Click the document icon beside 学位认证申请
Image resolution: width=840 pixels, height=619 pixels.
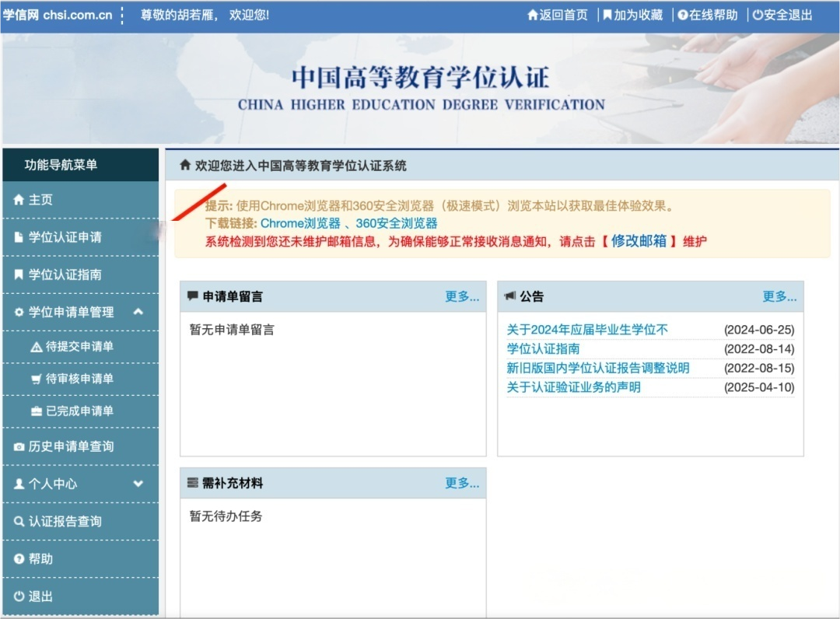(19, 237)
